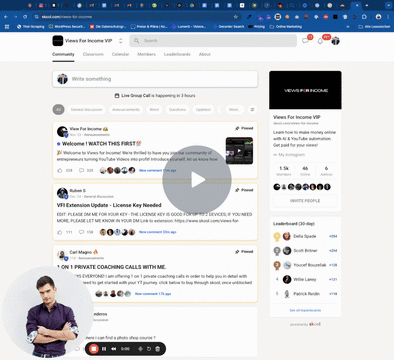Open the Calendar tab
The height and width of the screenshot is (360, 394).
coord(120,54)
